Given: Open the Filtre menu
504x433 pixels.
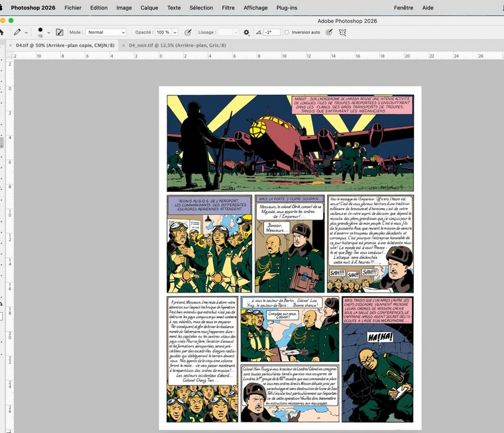Looking at the screenshot, I should click(x=228, y=7).
